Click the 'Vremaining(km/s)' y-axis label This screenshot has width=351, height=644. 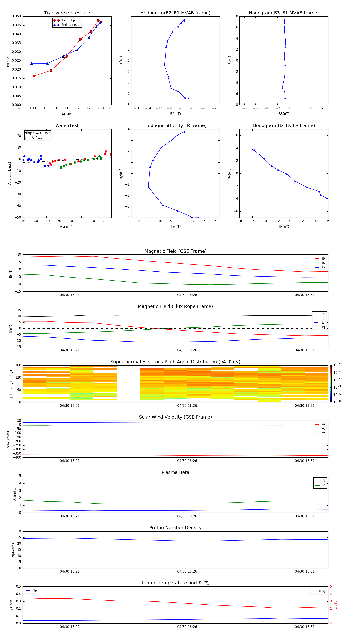pos(10,173)
